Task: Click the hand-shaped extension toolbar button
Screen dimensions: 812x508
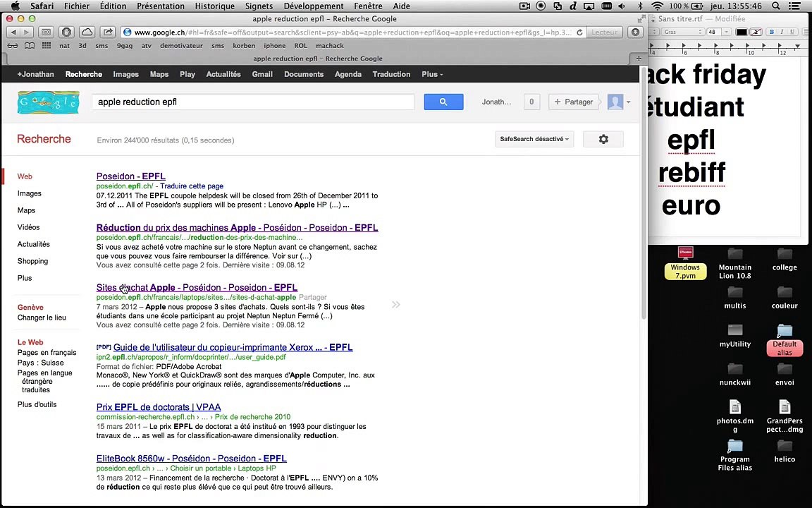Action: click(x=66, y=32)
